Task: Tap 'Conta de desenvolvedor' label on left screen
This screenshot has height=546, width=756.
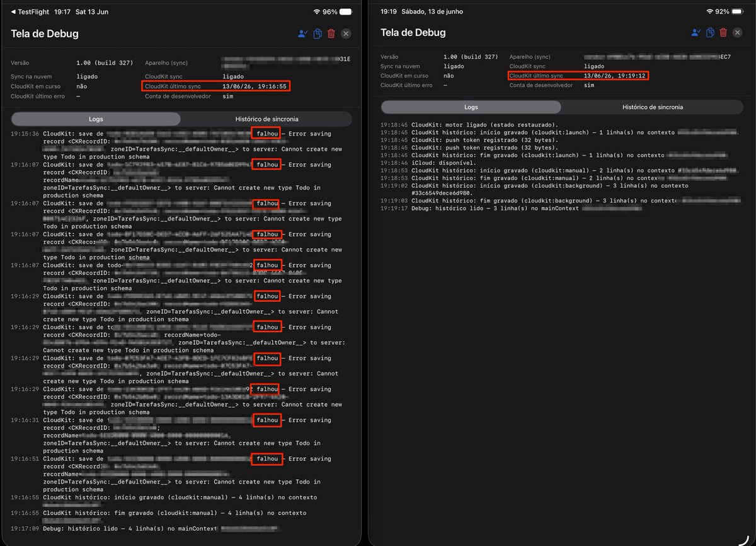Action: [177, 96]
